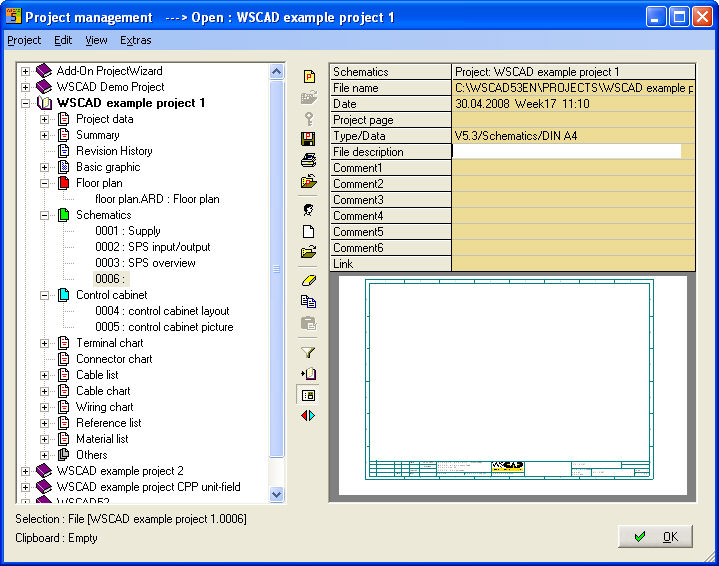Click the tree scrollbar down arrow
The image size is (719, 566).
[277, 494]
